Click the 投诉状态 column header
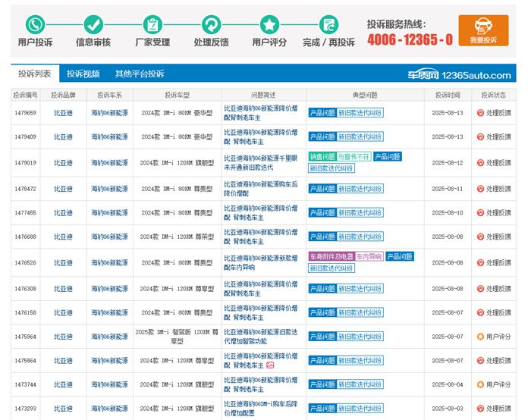The image size is (531, 420). coord(494,95)
